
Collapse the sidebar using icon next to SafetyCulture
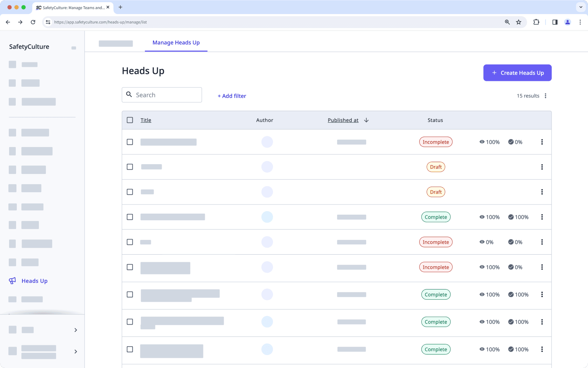[73, 48]
